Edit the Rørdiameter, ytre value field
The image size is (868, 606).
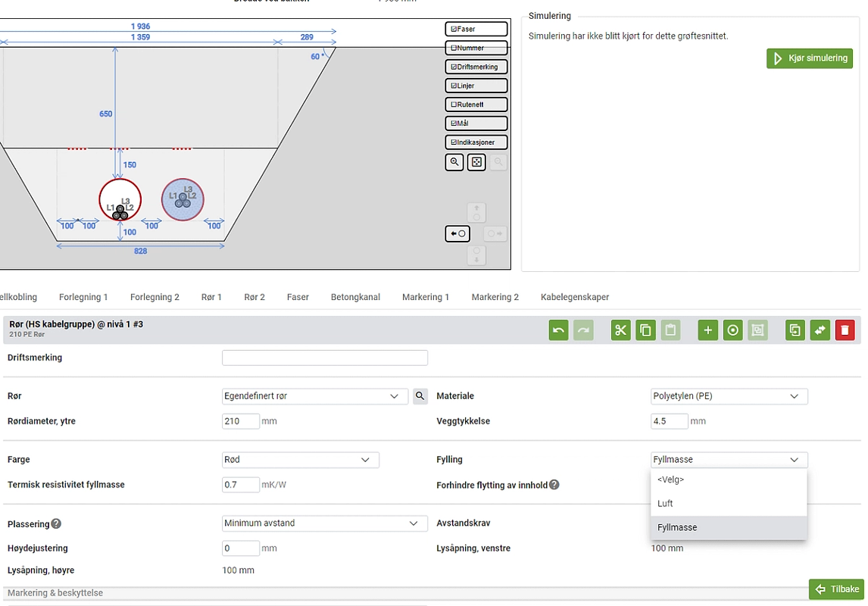coord(240,421)
